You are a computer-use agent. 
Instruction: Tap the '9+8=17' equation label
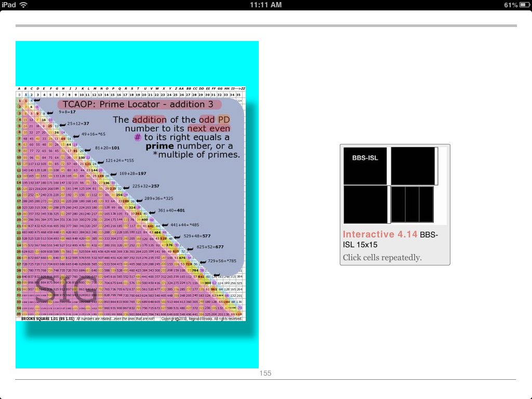(68, 112)
